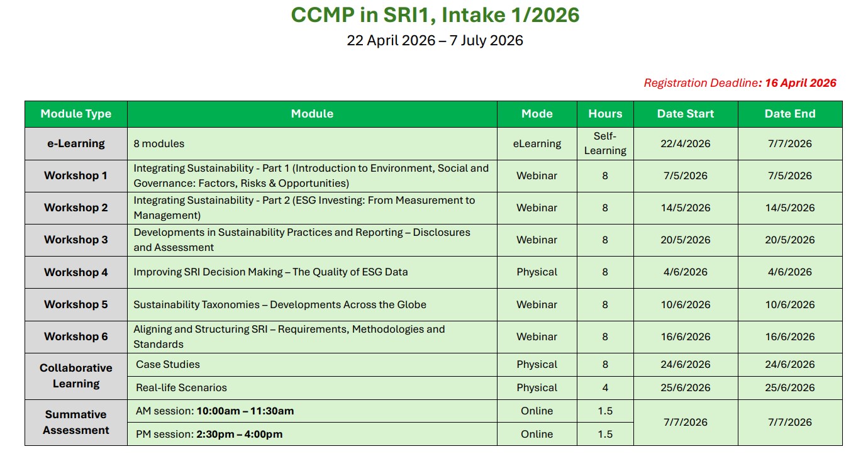
Task: Click the Workshop 2 module description
Action: click(x=304, y=208)
